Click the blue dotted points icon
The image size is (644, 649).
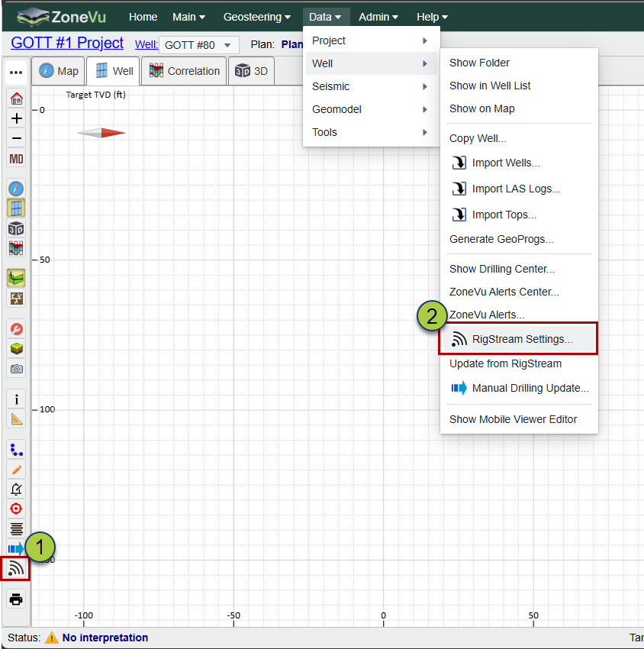pyautogui.click(x=16, y=450)
